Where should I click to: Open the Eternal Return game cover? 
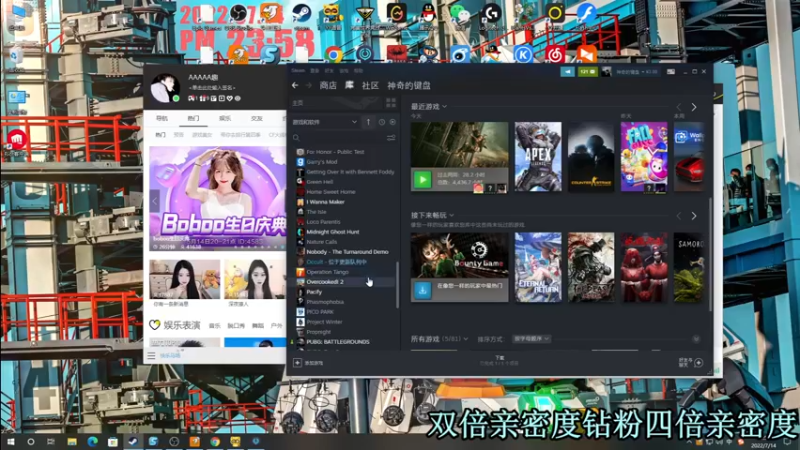[538, 267]
